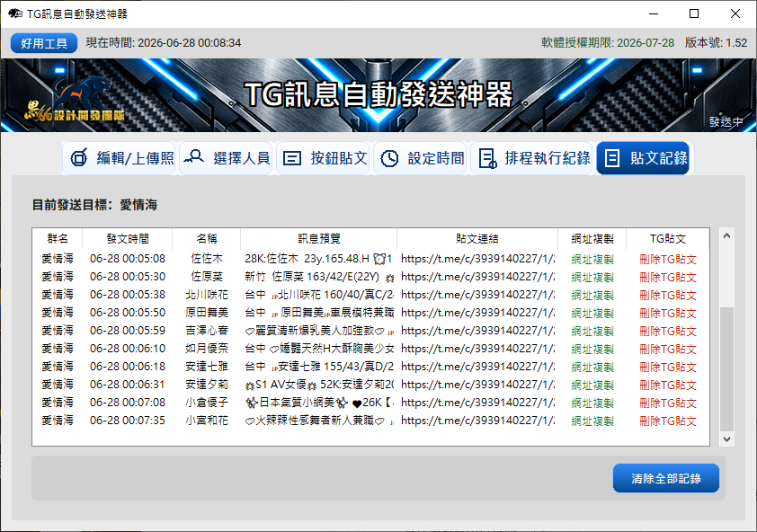Maximize the application window
Screen dimensions: 757x532
694,13
